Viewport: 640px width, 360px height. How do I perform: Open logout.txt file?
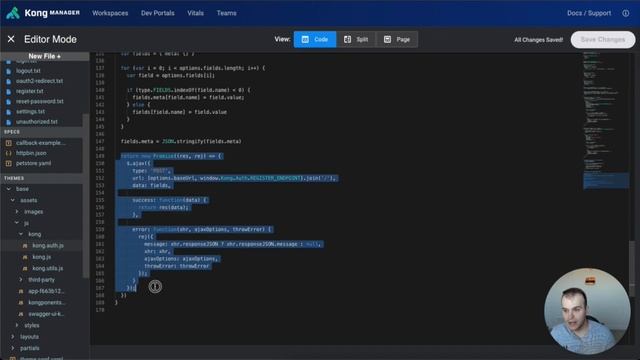pyautogui.click(x=28, y=71)
